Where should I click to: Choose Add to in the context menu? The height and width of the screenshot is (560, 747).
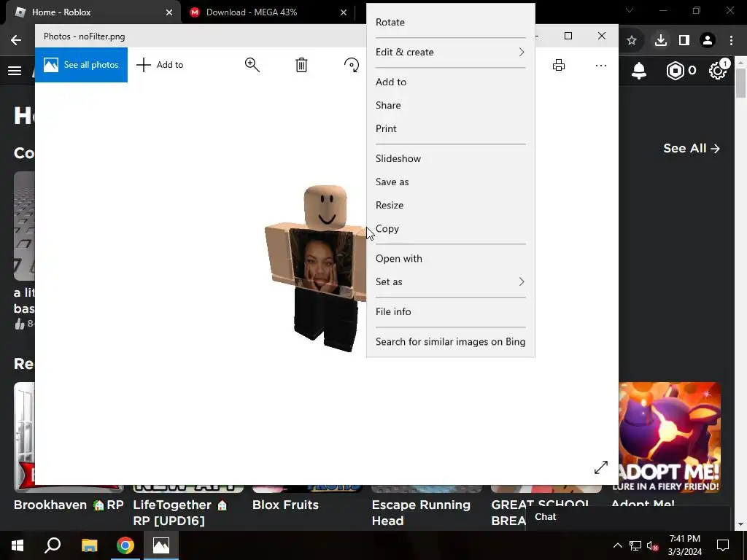coord(450,82)
